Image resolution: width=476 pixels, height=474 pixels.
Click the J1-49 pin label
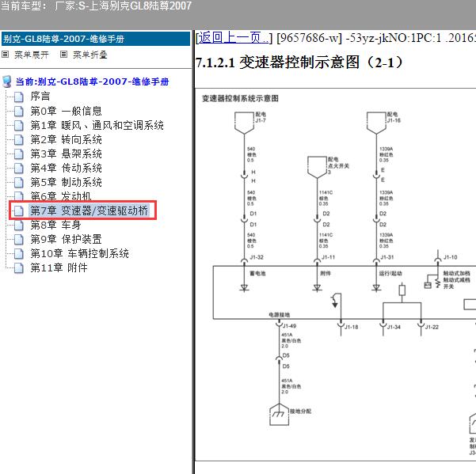[289, 326]
